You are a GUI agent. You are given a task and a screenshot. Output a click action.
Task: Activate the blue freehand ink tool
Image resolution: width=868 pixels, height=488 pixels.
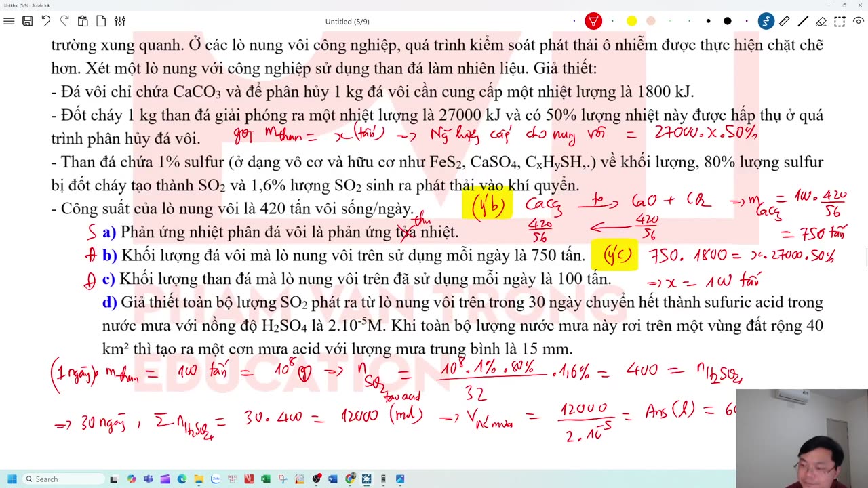[766, 21]
